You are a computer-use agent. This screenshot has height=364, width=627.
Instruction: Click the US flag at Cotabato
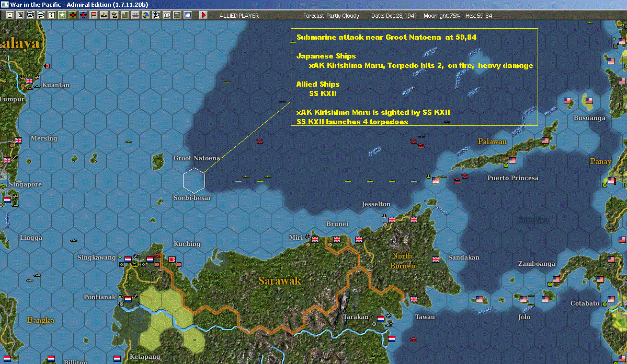(611, 299)
